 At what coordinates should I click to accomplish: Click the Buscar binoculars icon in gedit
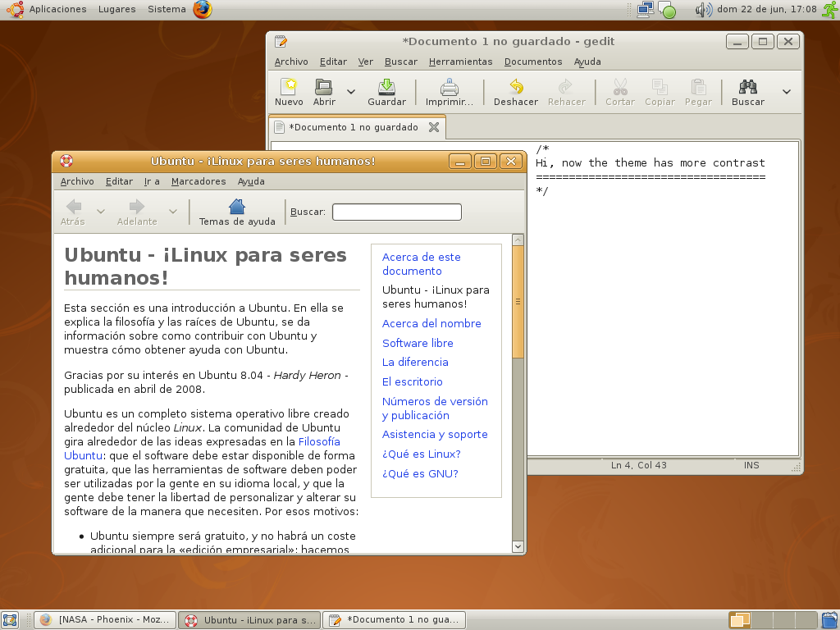coord(747,87)
